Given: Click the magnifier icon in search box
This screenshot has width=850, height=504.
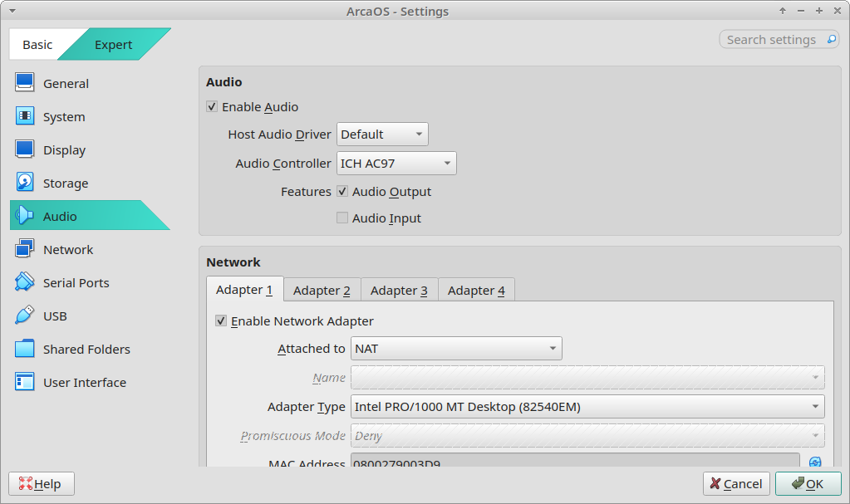Looking at the screenshot, I should point(831,39).
